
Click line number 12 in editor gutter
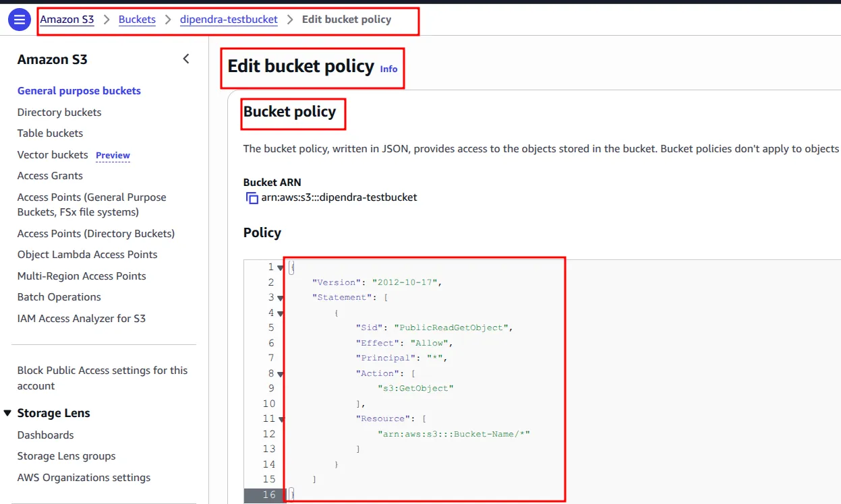coord(270,434)
